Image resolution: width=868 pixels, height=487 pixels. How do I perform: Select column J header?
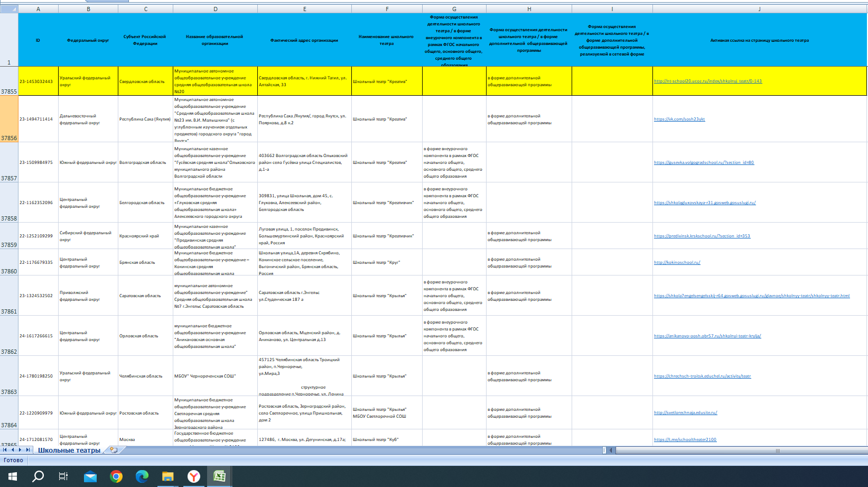click(x=759, y=9)
